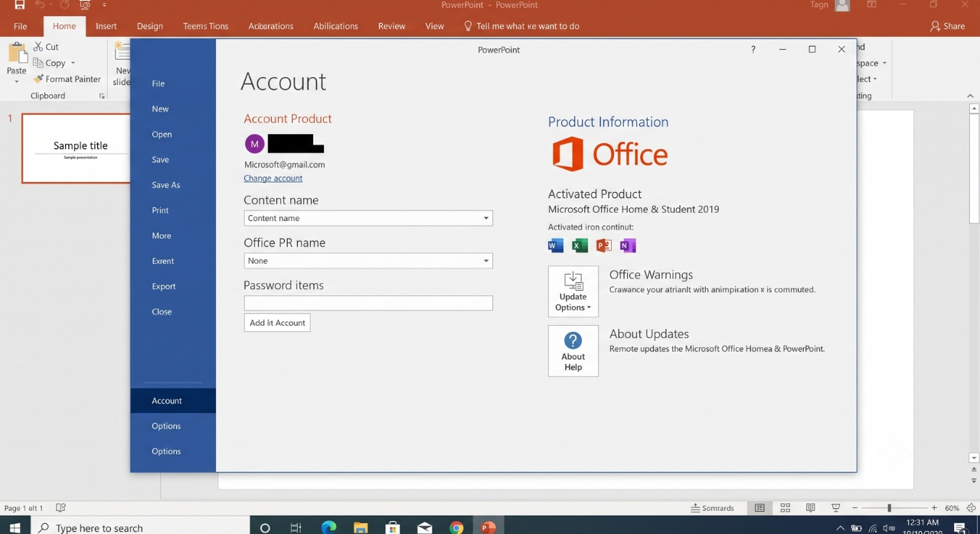Viewport: 980px width, 534px height.
Task: Click the Add it Account button
Action: click(277, 323)
